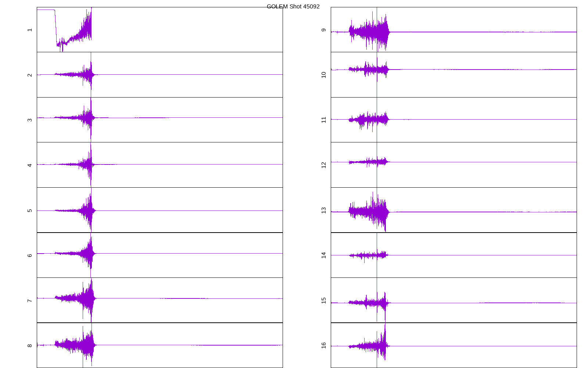Click inside the channel 12 plot
This screenshot has height=368, width=588.
pos(453,165)
